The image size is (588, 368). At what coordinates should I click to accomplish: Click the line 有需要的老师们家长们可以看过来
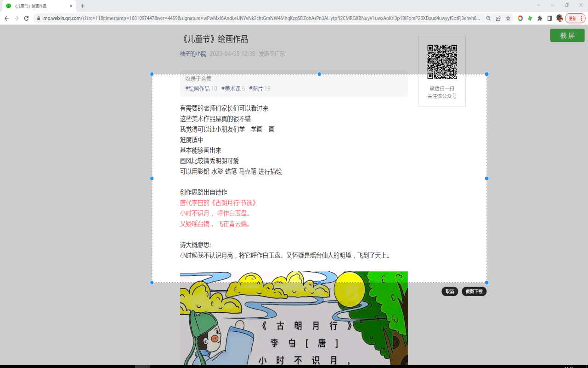pos(225,109)
